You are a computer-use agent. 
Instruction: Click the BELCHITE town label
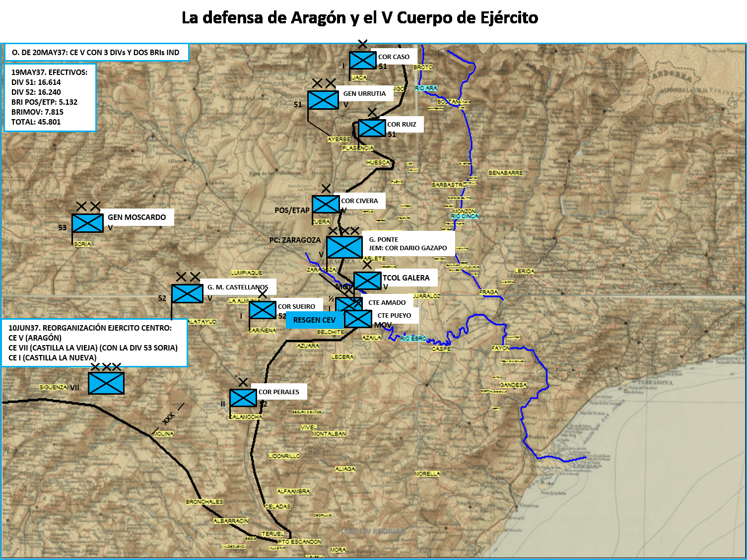[x=331, y=332]
